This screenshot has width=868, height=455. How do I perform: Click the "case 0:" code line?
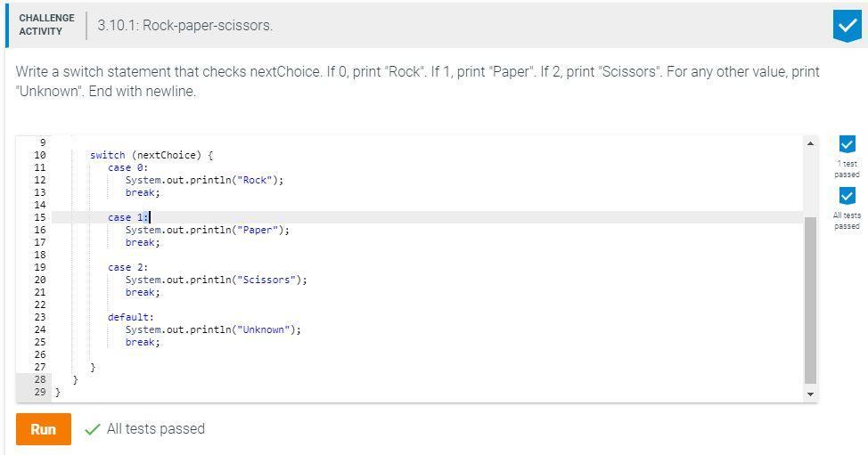(127, 167)
